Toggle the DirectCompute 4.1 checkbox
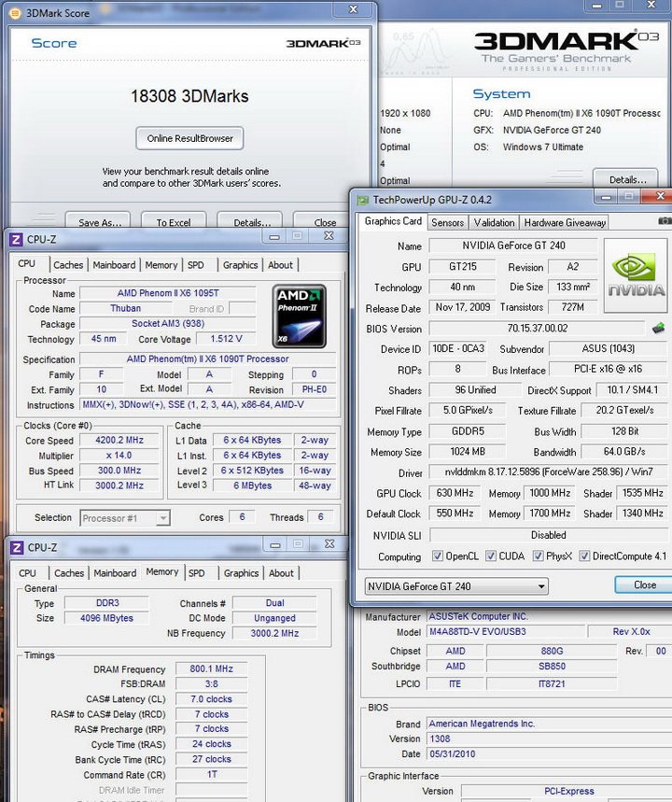The image size is (672, 802). [584, 556]
